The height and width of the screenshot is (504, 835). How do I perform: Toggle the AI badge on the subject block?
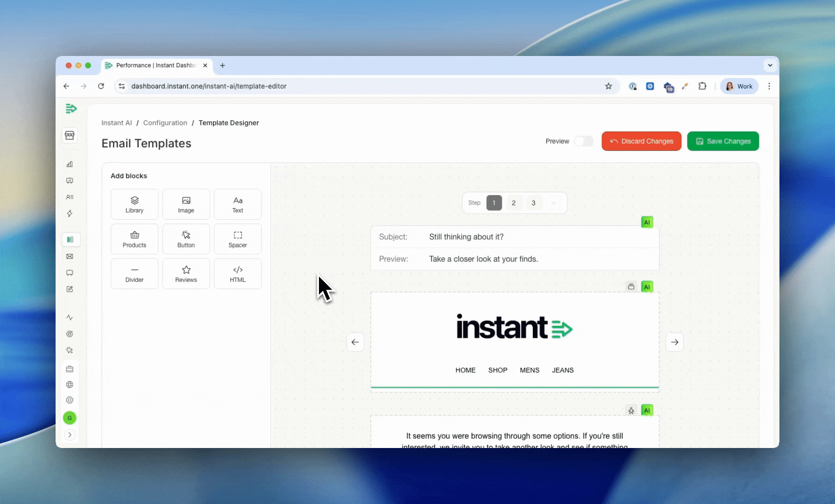pos(647,222)
